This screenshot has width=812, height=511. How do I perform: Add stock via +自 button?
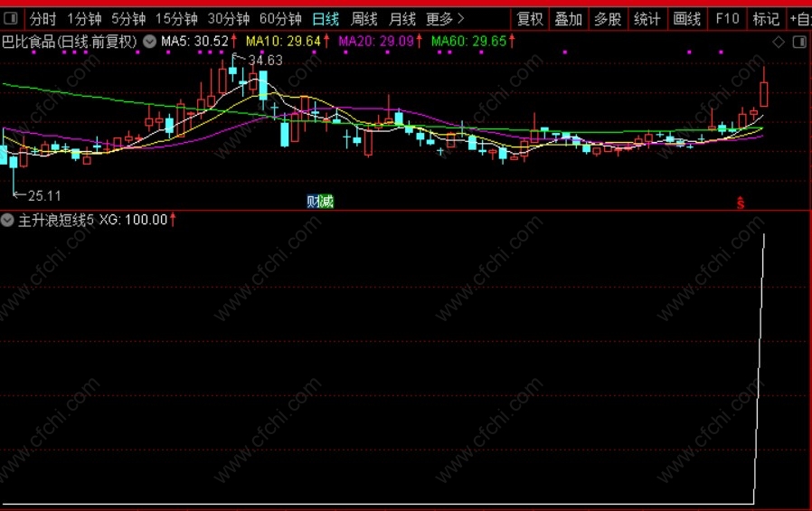[800, 20]
